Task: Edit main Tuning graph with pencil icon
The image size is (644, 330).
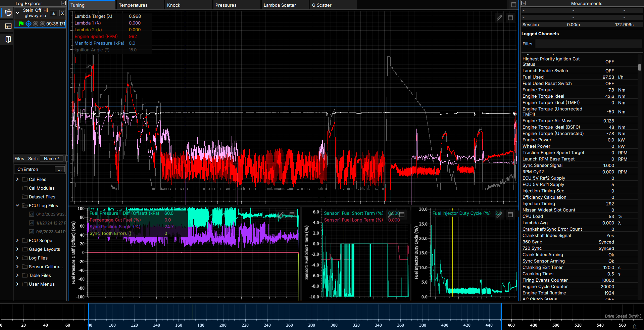Action: (x=499, y=18)
